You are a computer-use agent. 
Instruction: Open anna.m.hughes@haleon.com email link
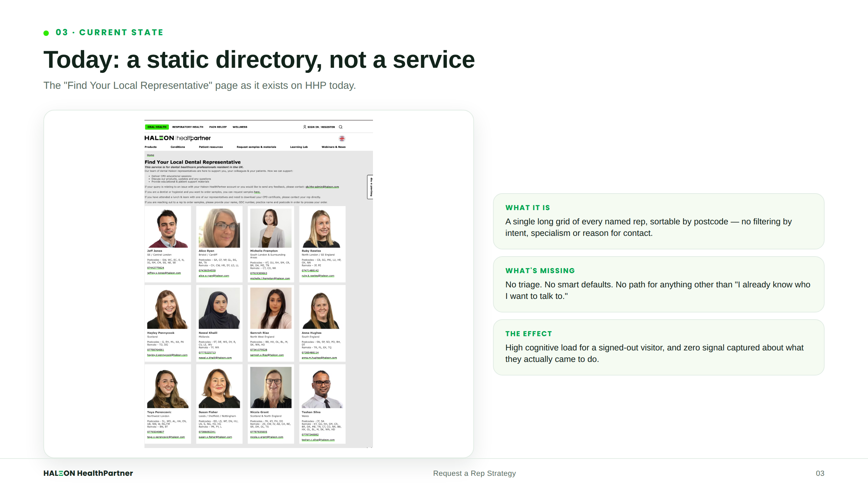[x=319, y=358]
